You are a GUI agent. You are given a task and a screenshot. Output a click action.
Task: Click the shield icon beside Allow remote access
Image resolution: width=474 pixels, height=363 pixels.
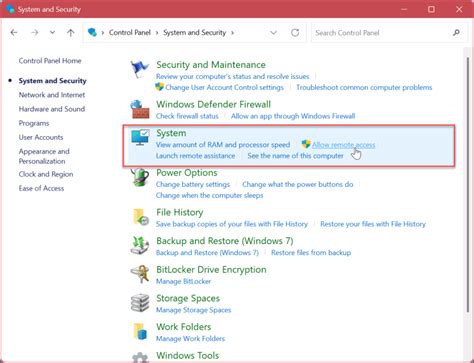306,144
